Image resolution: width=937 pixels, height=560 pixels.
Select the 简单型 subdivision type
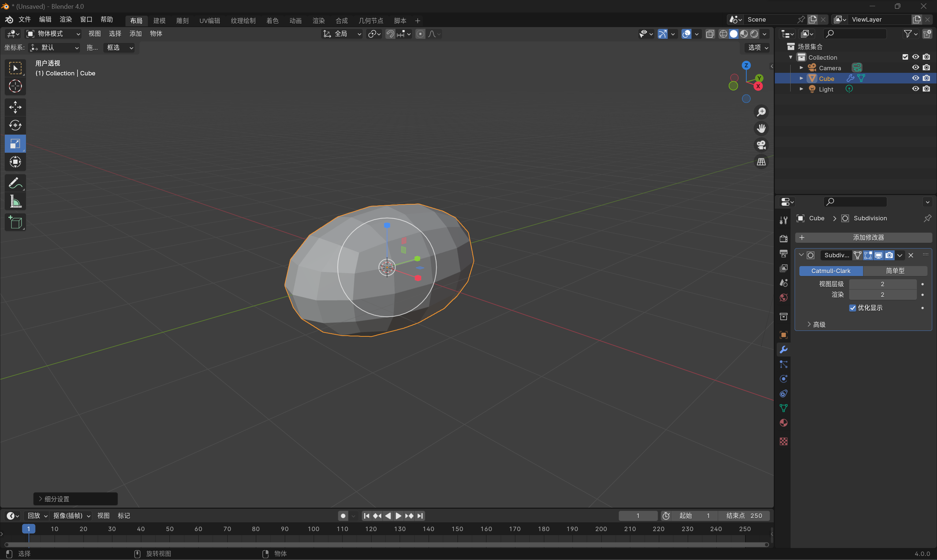[895, 271]
